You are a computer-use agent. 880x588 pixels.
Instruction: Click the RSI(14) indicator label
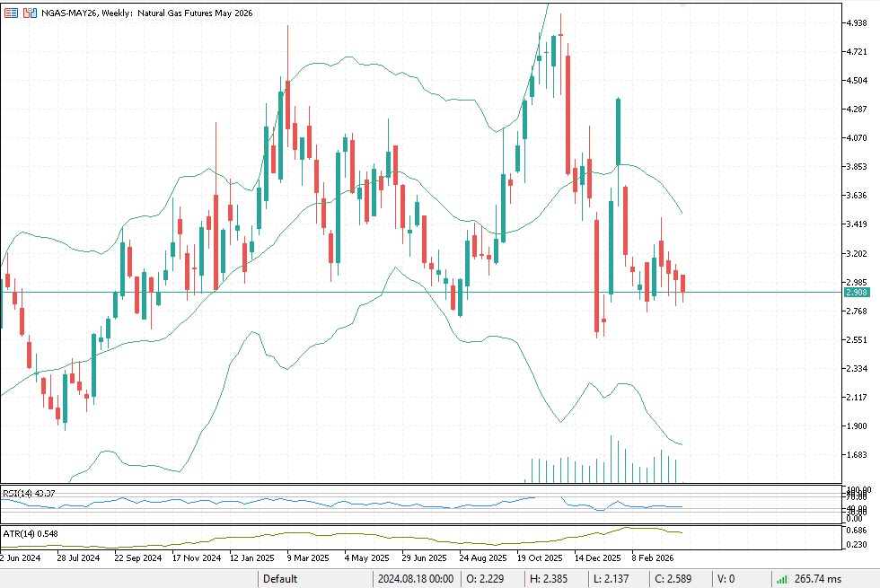click(x=29, y=493)
